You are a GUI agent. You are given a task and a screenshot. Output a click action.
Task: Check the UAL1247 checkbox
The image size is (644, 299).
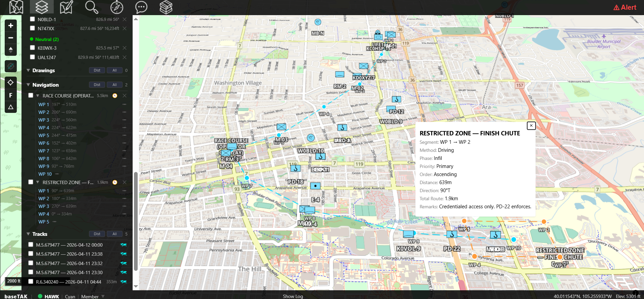[x=33, y=57]
